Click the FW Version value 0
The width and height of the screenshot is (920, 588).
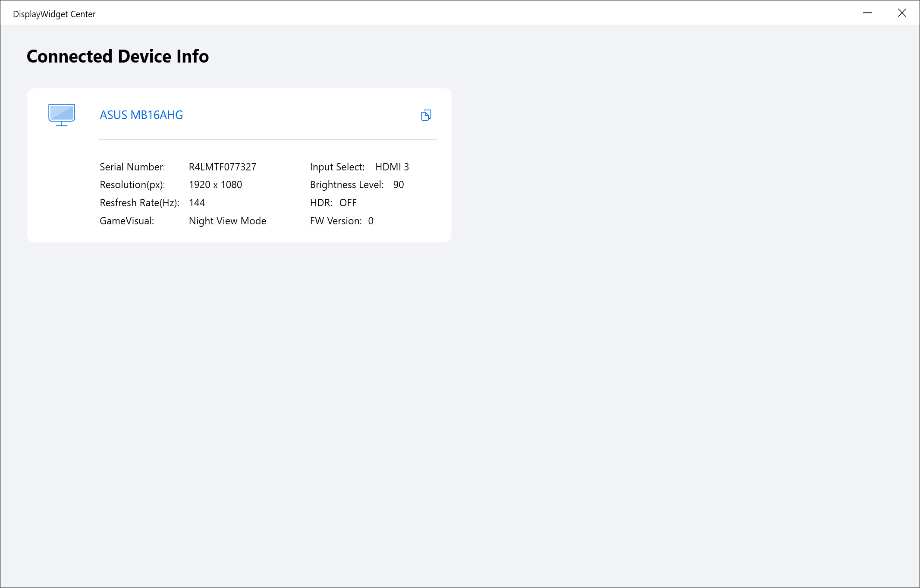coord(371,221)
